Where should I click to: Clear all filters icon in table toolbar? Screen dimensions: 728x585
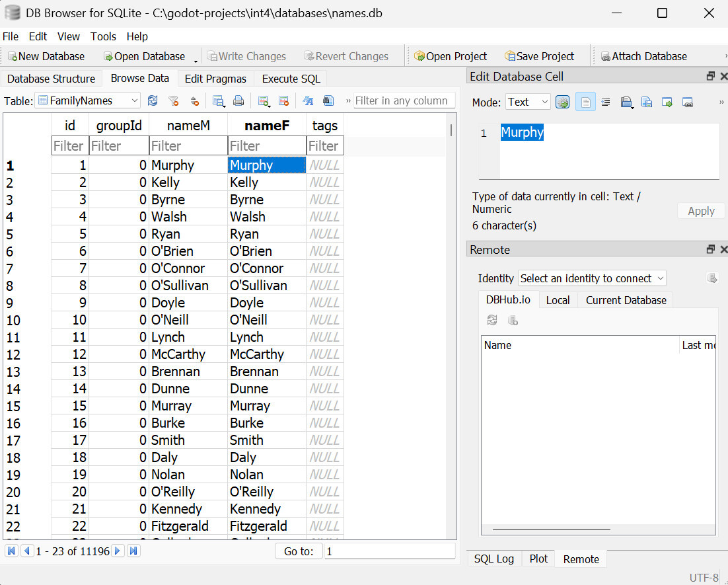173,100
